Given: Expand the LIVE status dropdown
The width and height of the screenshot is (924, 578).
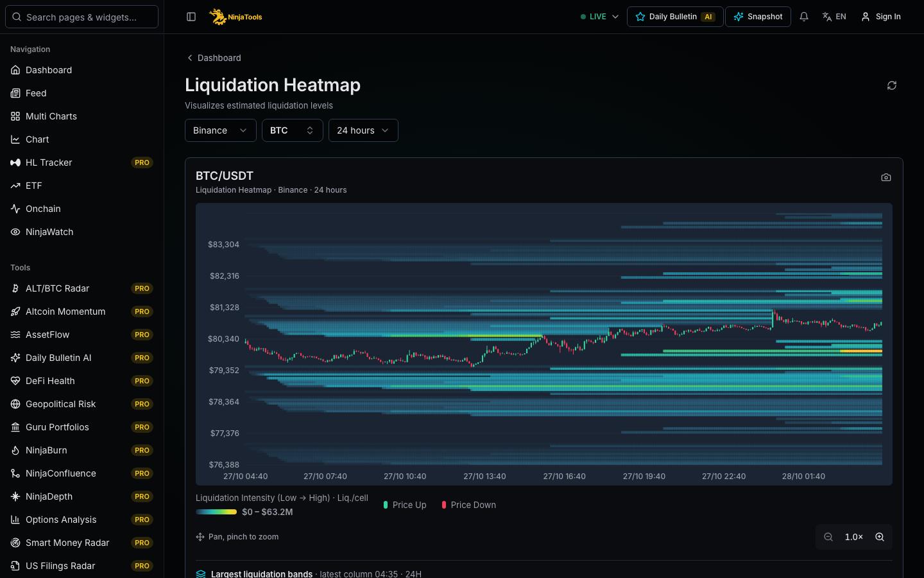Looking at the screenshot, I should coord(599,17).
